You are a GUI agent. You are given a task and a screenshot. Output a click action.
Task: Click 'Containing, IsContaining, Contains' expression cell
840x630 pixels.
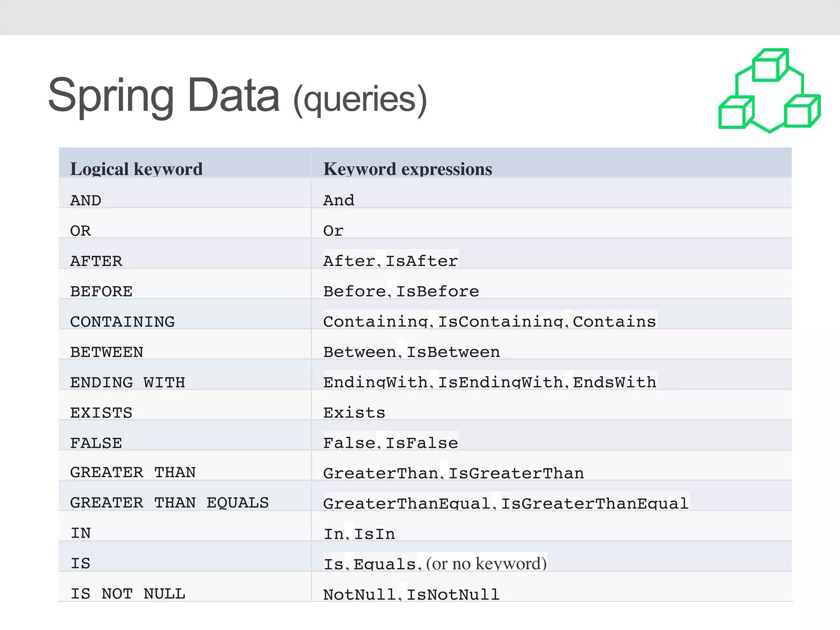coord(552,314)
